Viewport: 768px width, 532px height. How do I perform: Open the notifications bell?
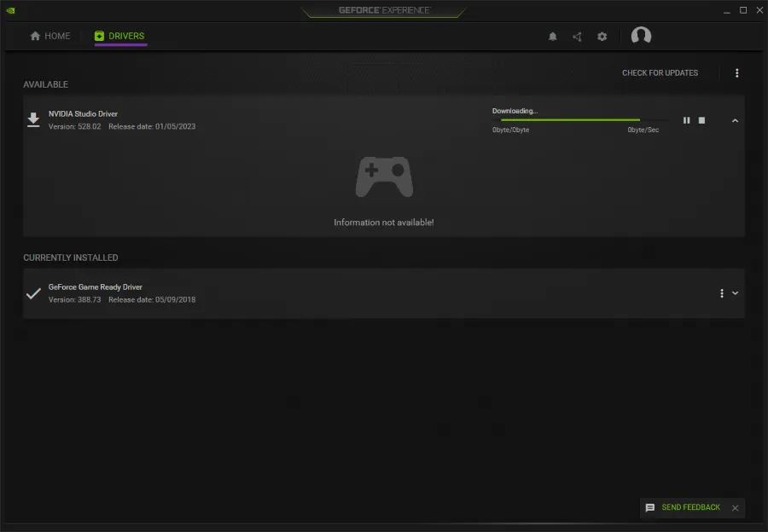pos(552,36)
